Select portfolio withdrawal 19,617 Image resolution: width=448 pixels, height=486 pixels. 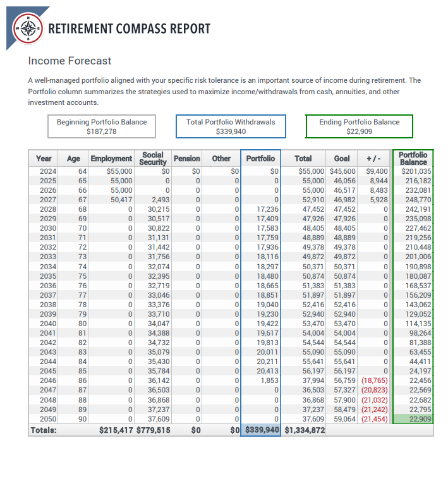(x=268, y=333)
